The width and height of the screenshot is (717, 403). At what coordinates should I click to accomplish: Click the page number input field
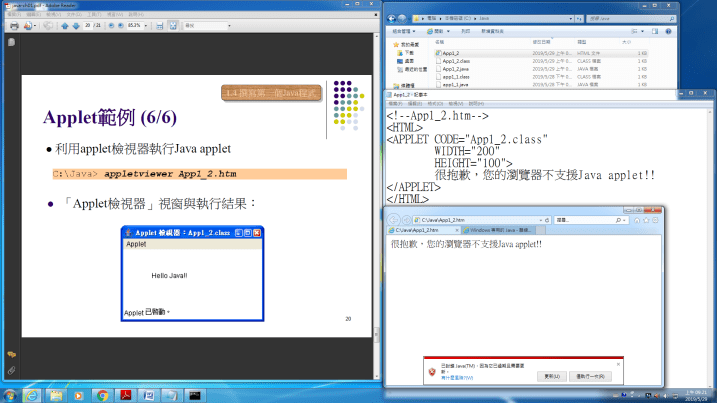90,26
